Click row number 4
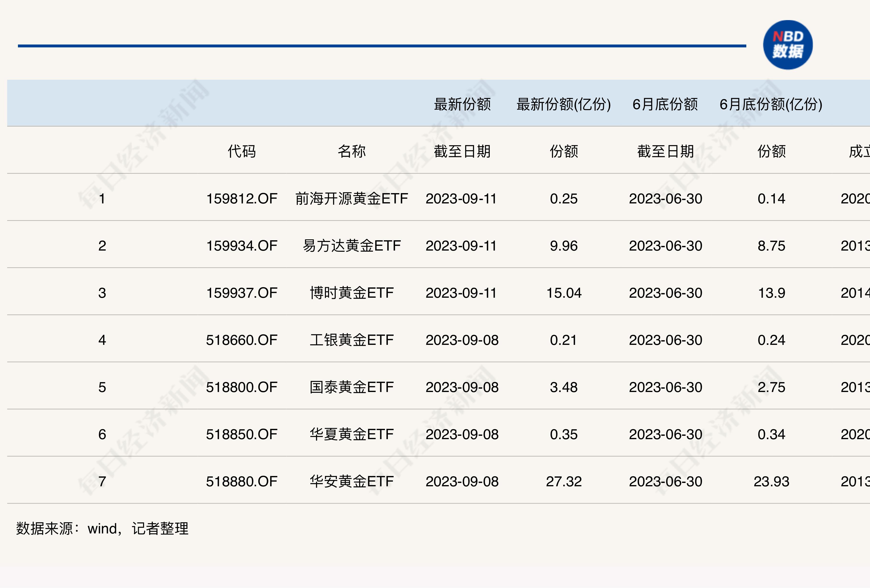This screenshot has height=588, width=870. point(102,340)
